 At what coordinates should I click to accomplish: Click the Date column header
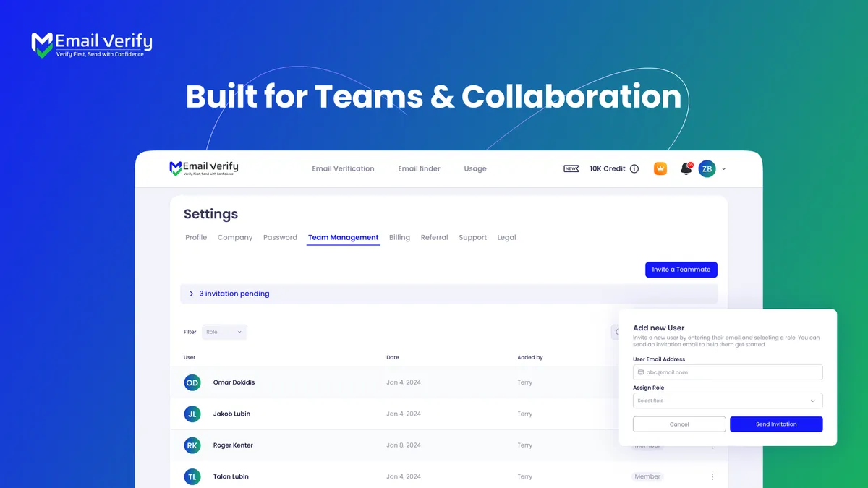coord(393,357)
